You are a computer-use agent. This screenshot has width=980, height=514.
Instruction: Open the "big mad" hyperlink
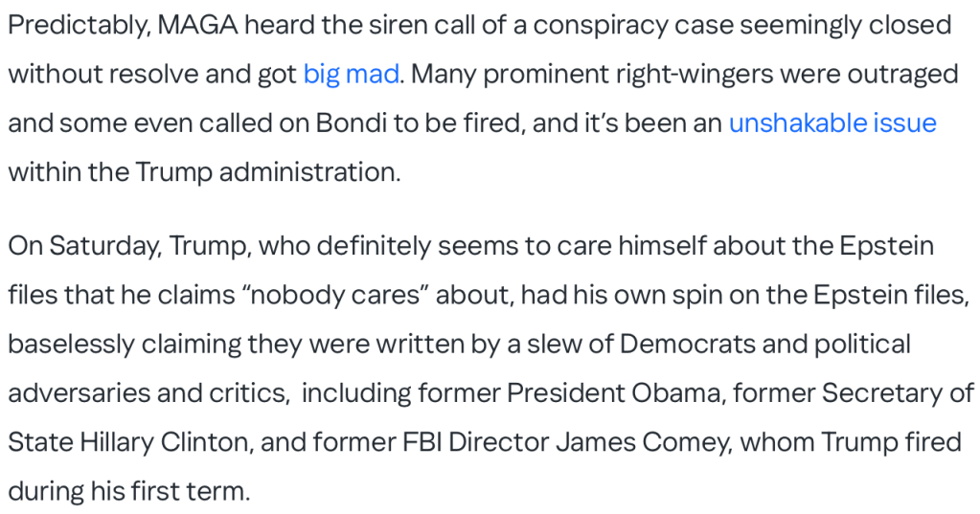point(351,74)
